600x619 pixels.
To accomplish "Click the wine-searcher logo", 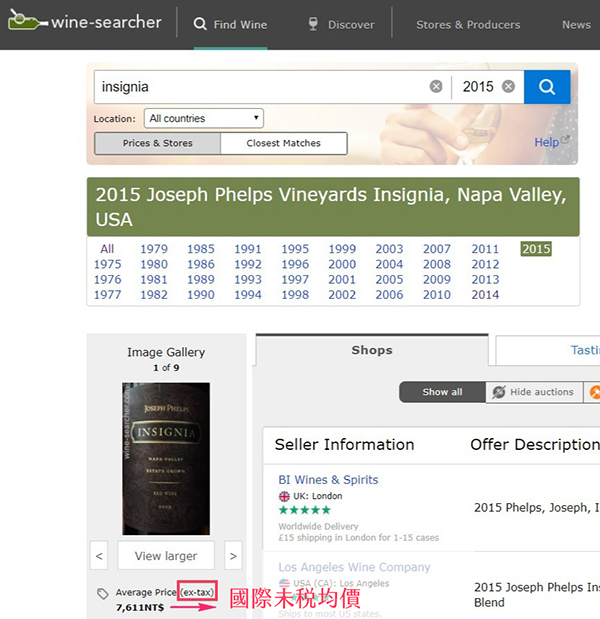I will [x=84, y=21].
